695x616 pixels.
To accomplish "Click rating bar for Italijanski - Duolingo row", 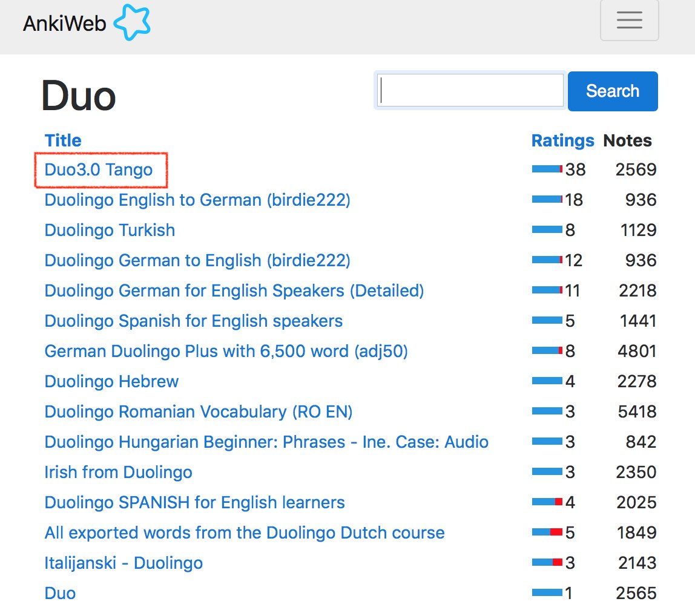I will pos(547,562).
